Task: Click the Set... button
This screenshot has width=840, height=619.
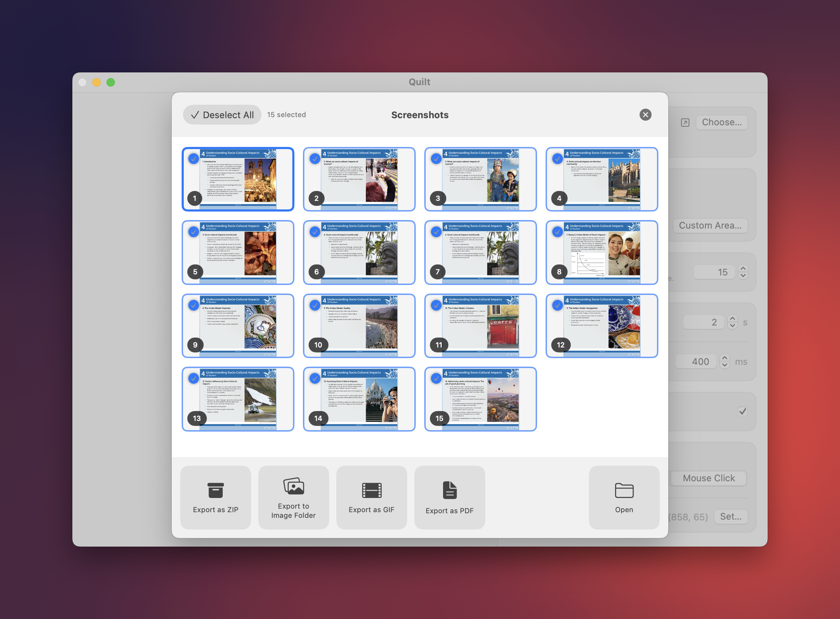Action: pyautogui.click(x=731, y=517)
